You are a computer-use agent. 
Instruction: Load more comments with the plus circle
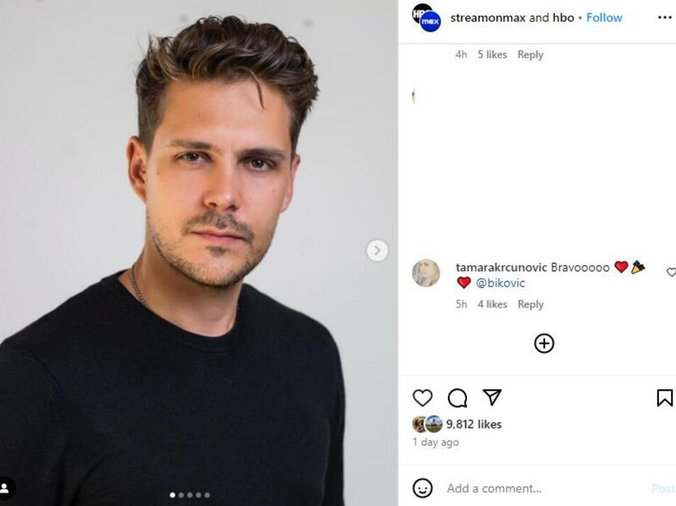[x=544, y=343]
